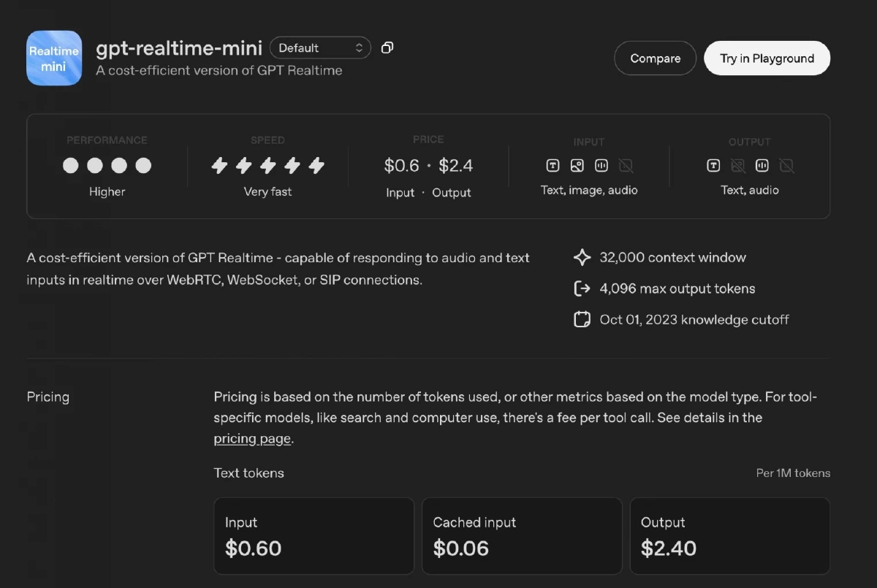Click the image input modality icon
This screenshot has width=877, height=588.
pos(577,166)
